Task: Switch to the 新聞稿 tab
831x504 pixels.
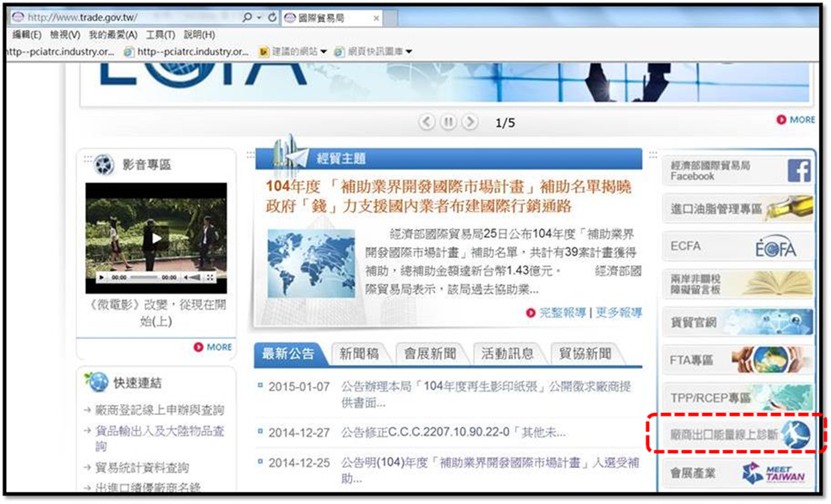Action: point(360,354)
